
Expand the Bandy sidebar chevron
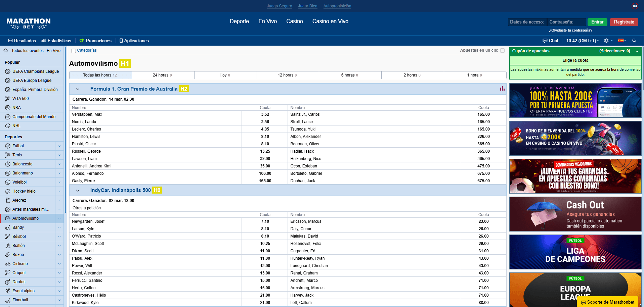tap(59, 227)
